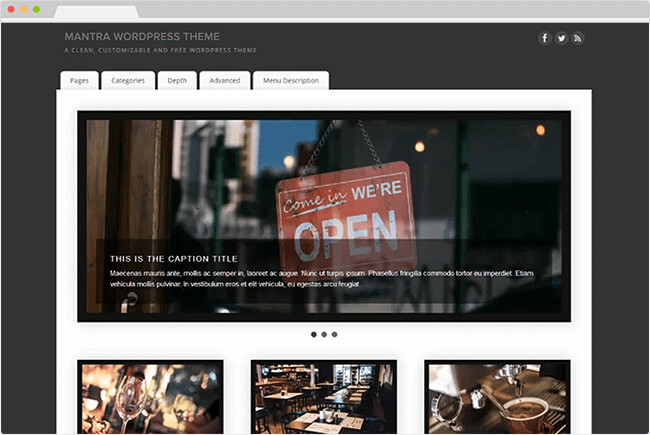Viewport: 650px width, 435px height.
Task: Open the Menu Description tab
Action: point(291,80)
